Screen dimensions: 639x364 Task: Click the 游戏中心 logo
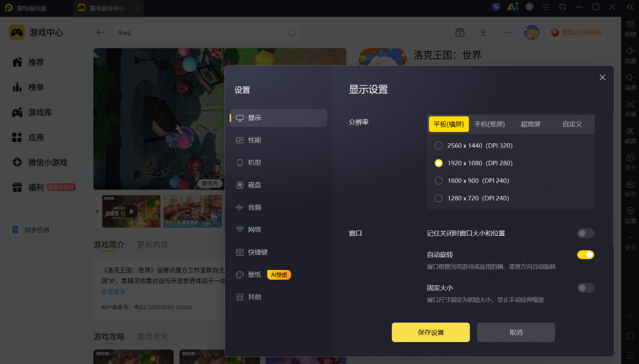point(36,33)
